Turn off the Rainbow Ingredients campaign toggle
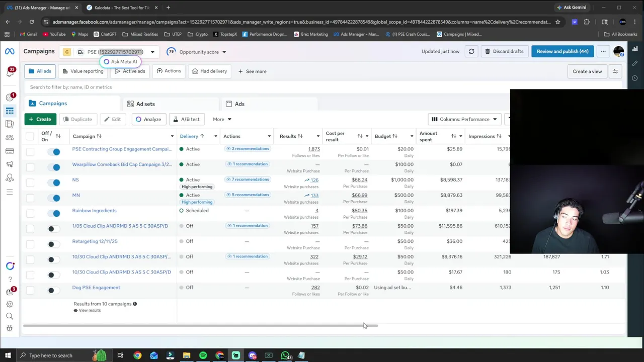The height and width of the screenshot is (362, 644). [54, 213]
